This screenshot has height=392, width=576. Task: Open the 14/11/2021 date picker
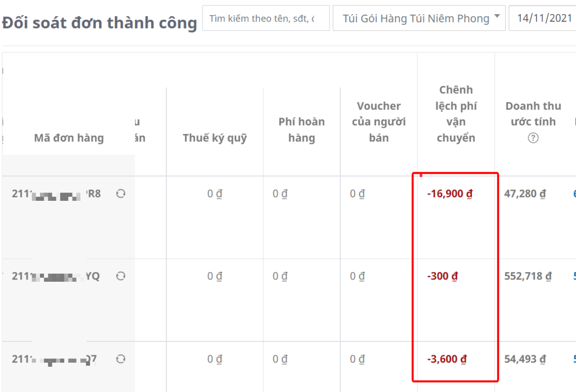[x=542, y=19]
